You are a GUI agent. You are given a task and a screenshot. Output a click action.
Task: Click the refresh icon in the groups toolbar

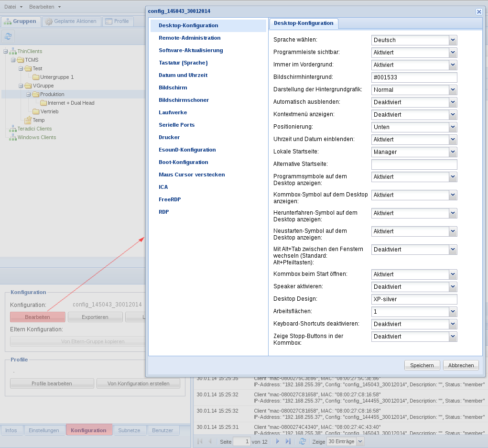click(8, 36)
